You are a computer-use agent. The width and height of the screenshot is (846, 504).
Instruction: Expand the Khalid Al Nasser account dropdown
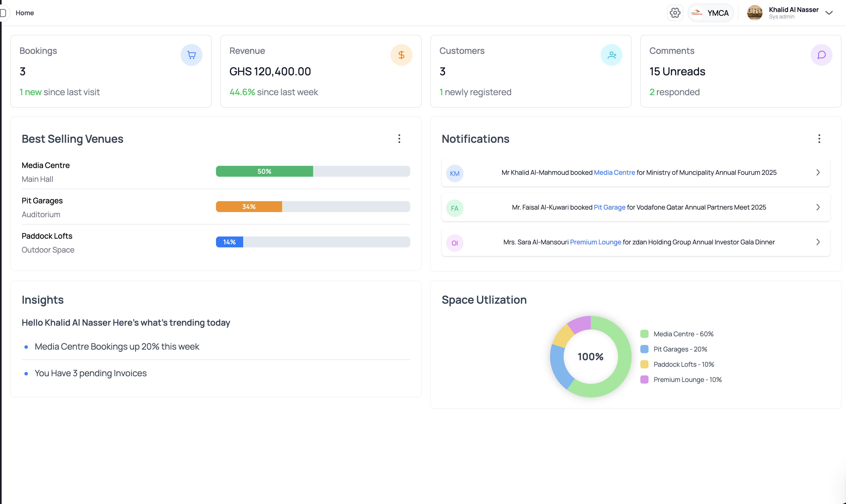[x=829, y=13]
